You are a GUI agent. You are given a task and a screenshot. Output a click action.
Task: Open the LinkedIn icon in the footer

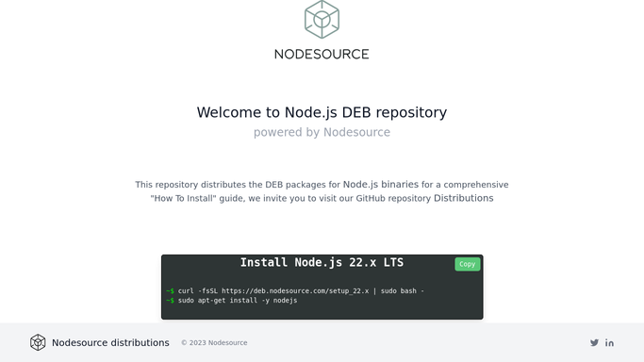[609, 343]
